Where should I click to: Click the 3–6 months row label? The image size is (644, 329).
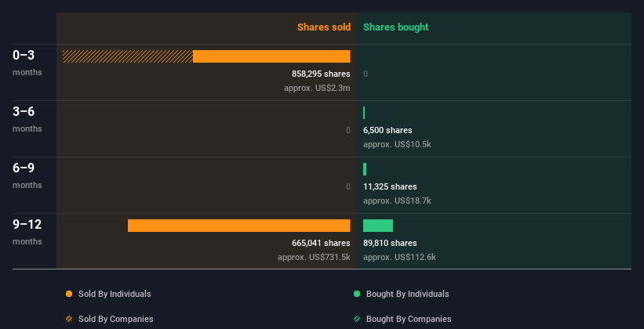(x=27, y=119)
